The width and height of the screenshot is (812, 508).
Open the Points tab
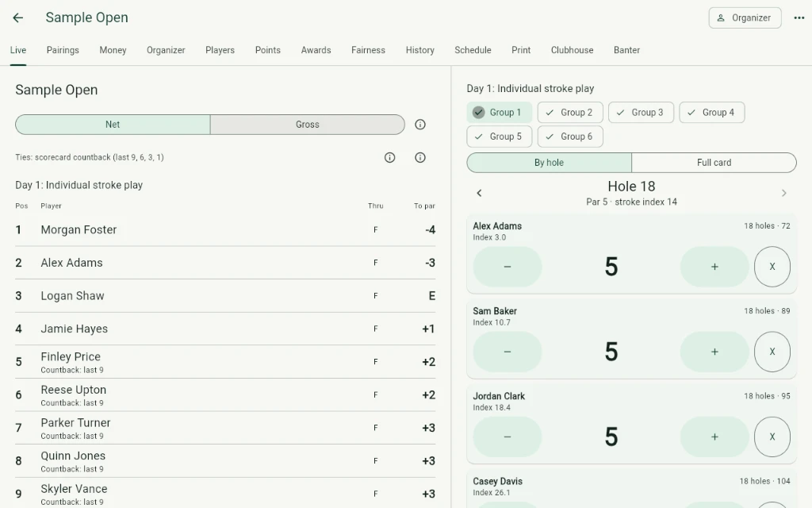[268, 50]
